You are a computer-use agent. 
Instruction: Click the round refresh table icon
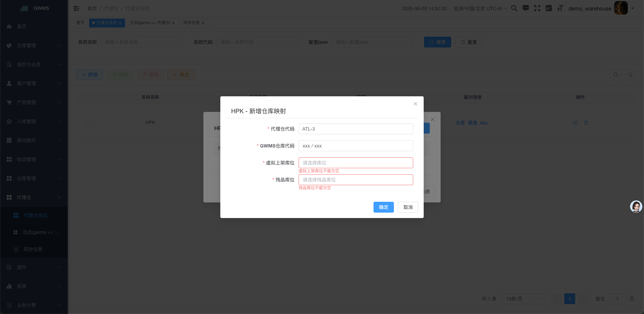click(x=630, y=75)
